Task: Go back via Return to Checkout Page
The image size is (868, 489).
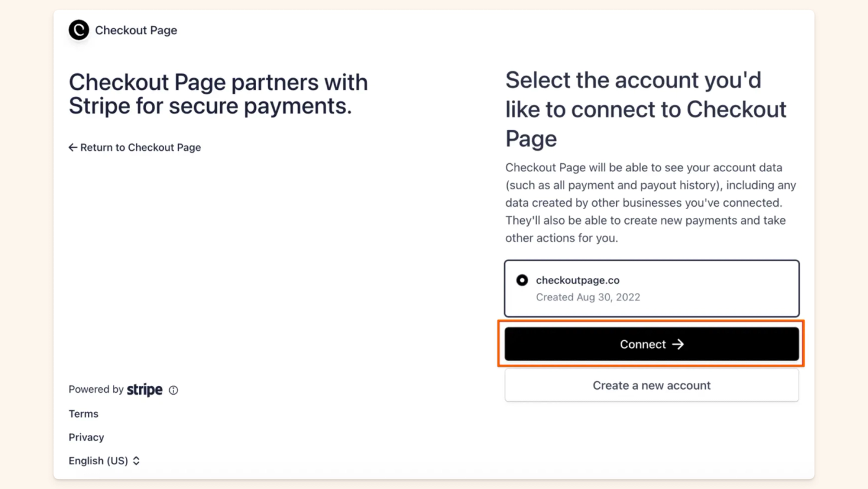Action: pyautogui.click(x=141, y=148)
